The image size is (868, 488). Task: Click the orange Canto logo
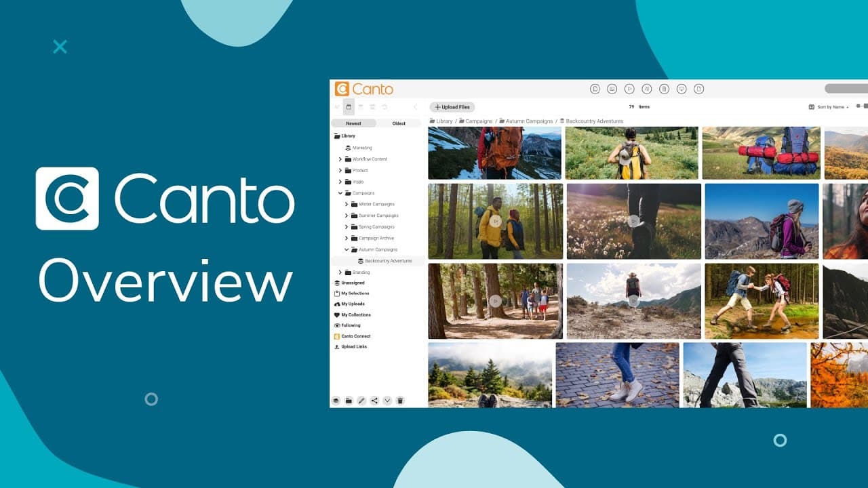tap(364, 89)
